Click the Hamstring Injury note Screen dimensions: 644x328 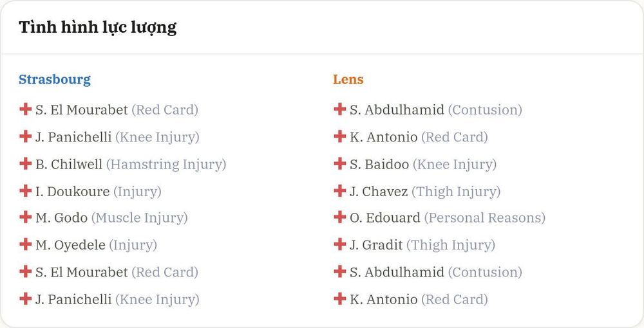(x=166, y=165)
